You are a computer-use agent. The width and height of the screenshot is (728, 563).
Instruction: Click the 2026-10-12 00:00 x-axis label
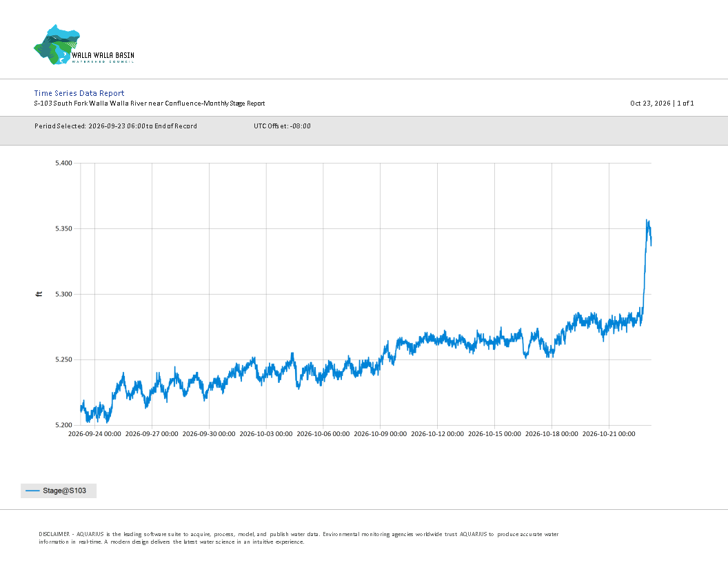pyautogui.click(x=437, y=434)
